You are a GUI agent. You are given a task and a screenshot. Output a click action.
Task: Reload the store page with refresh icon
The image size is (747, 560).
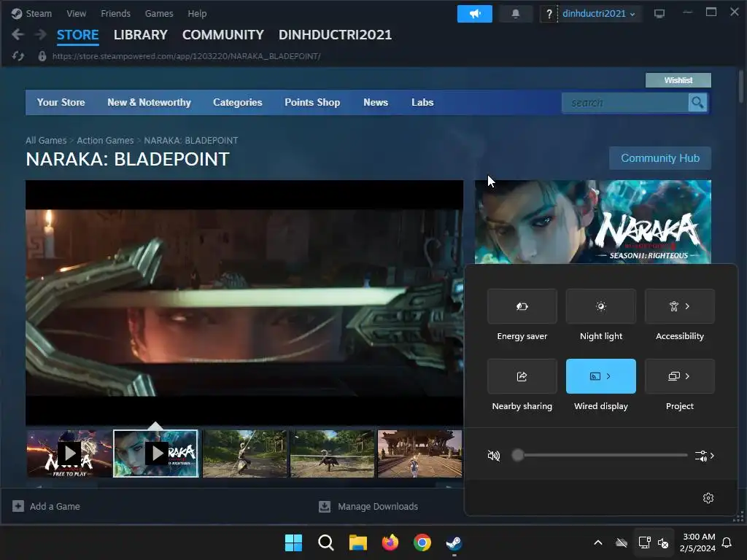[x=18, y=56]
